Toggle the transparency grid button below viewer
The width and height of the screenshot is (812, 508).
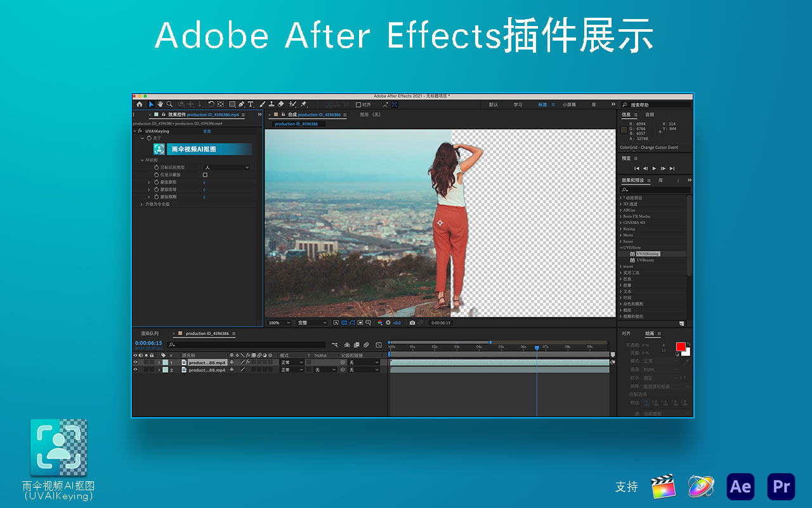click(x=344, y=323)
